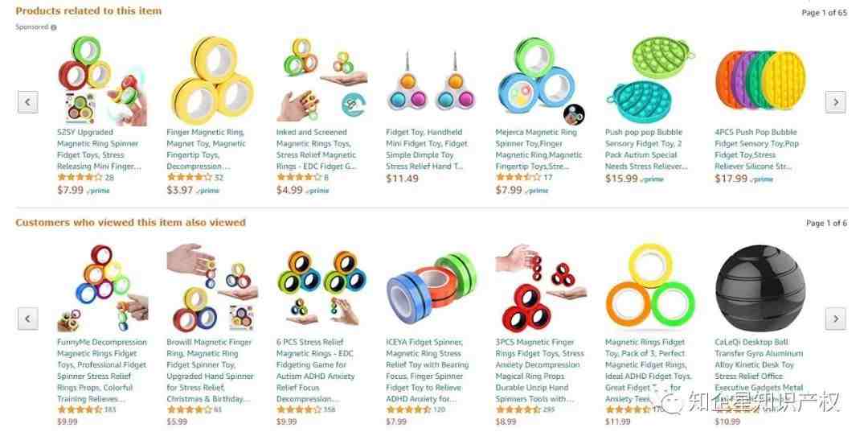Advance related products carousel to next page

pos(835,102)
